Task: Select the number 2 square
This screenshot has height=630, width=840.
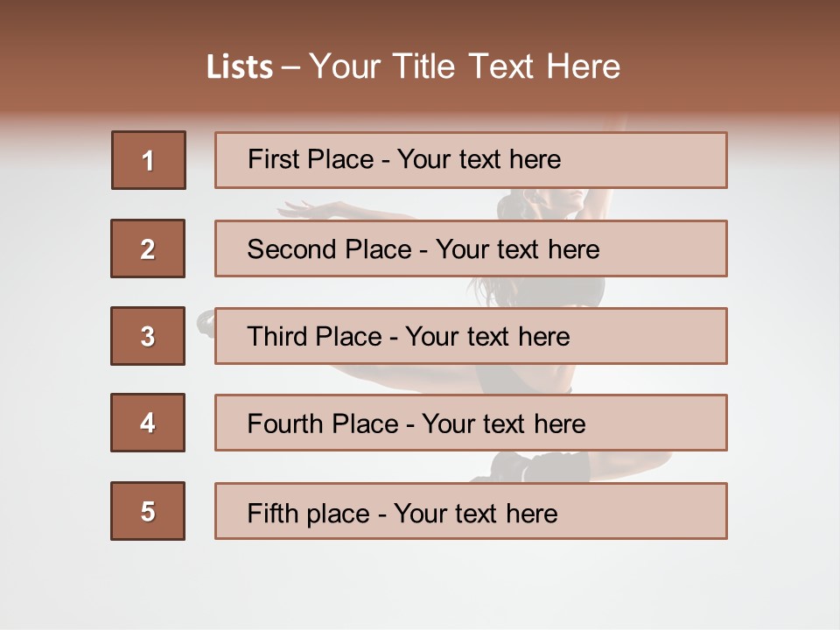Action: [148, 248]
